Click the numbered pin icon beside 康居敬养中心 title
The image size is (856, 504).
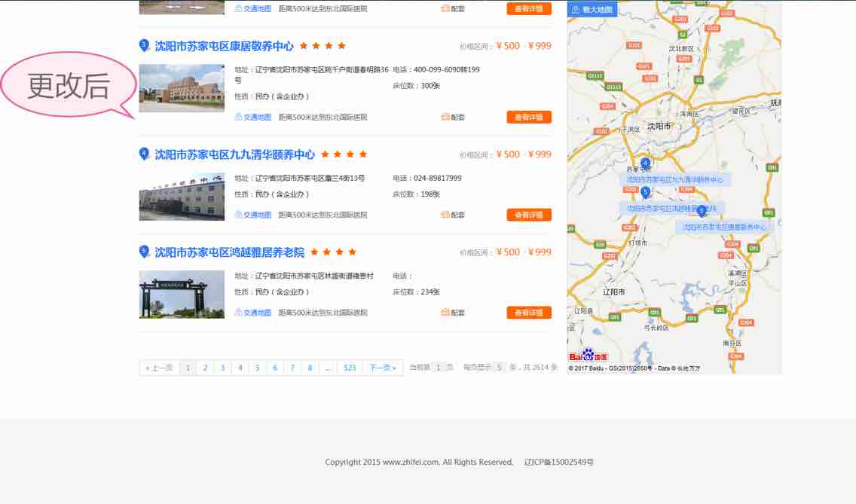(144, 45)
